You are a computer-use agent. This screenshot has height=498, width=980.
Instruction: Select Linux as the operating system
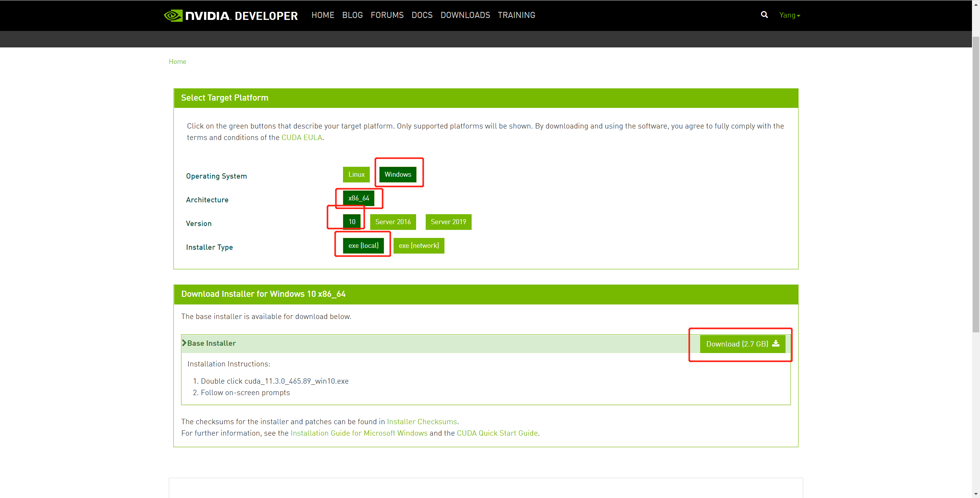pos(356,174)
